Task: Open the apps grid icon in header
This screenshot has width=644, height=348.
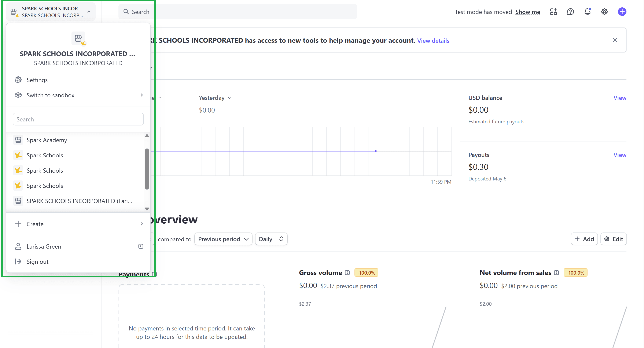Action: pos(553,12)
